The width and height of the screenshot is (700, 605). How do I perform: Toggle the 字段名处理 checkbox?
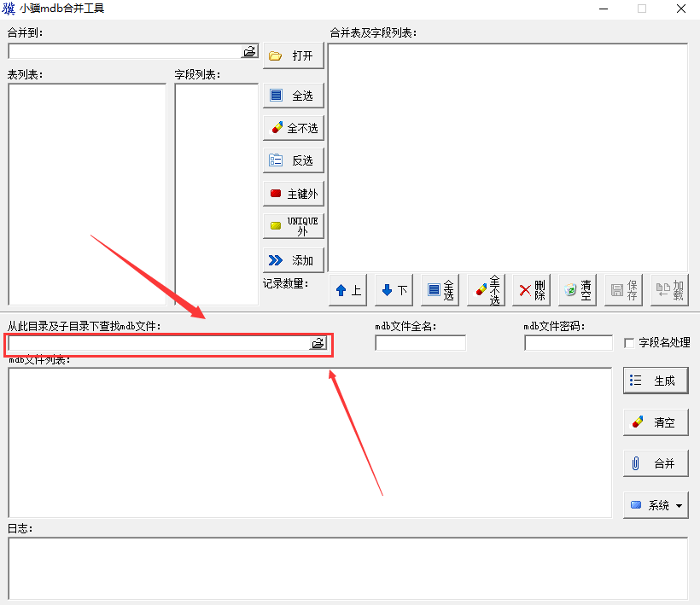pyautogui.click(x=629, y=343)
